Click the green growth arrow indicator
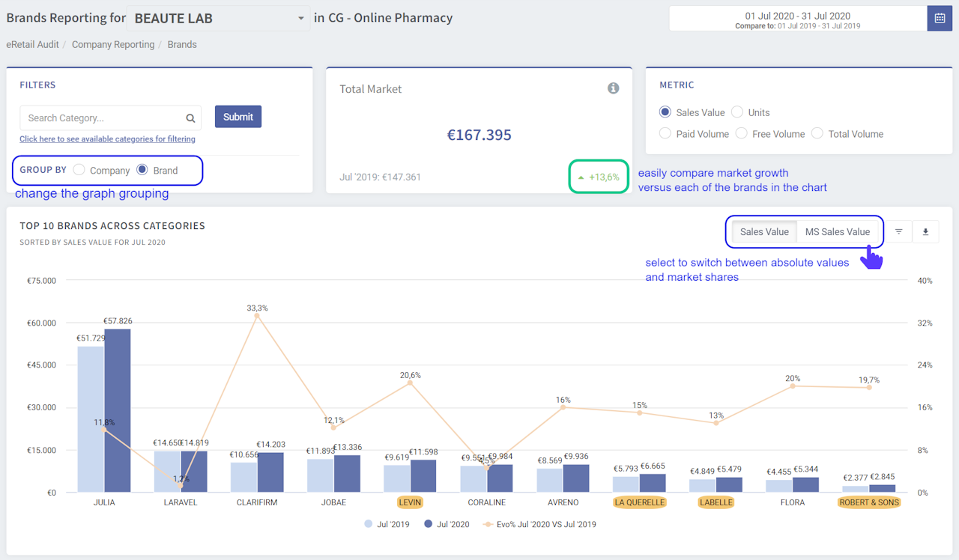The width and height of the screenshot is (959, 560). click(581, 177)
